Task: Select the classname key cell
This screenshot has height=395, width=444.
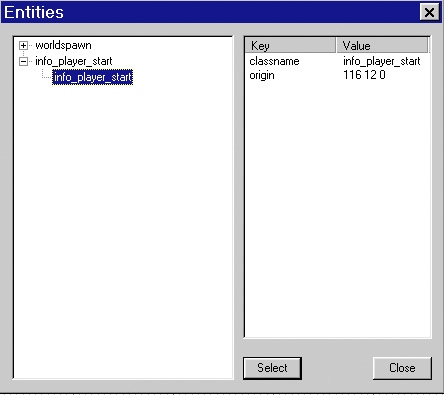Action: point(274,61)
